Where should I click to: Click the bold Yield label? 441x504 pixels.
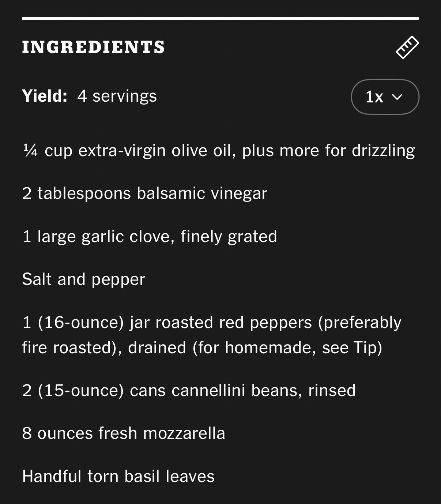[45, 96]
